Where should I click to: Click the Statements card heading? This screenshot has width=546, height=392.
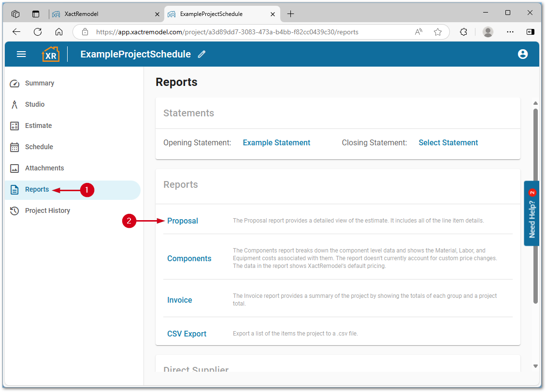point(189,113)
